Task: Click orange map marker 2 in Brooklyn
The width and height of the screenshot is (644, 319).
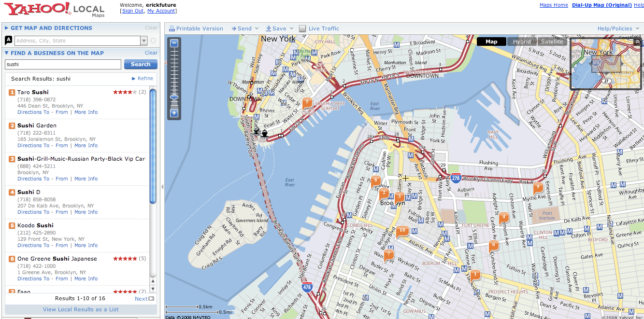Action: pos(384,193)
